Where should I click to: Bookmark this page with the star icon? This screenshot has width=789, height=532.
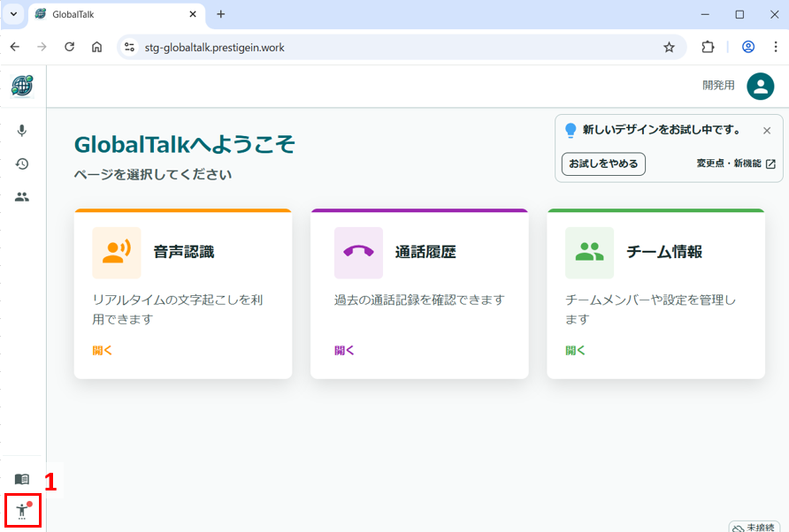coord(669,48)
